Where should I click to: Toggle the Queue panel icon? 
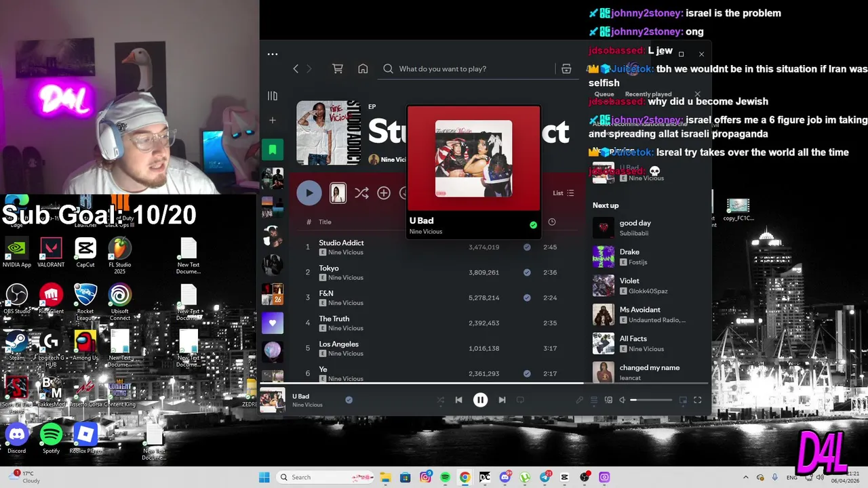point(594,400)
